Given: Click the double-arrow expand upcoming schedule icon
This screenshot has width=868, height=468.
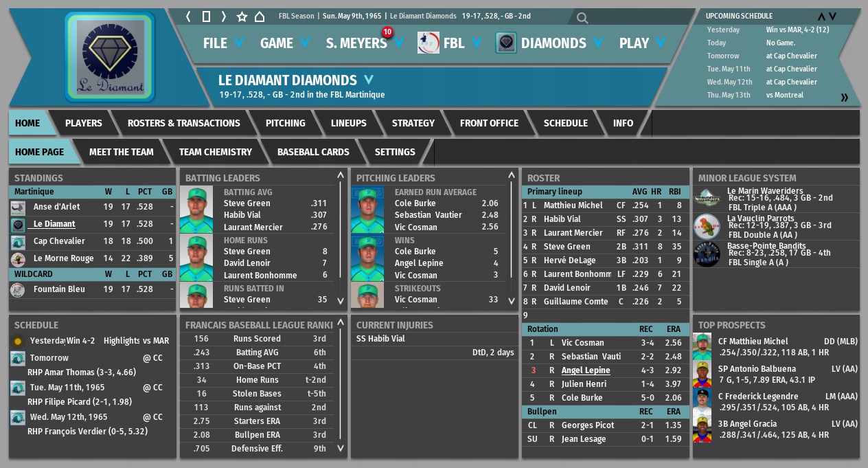Looking at the screenshot, I should 844,98.
